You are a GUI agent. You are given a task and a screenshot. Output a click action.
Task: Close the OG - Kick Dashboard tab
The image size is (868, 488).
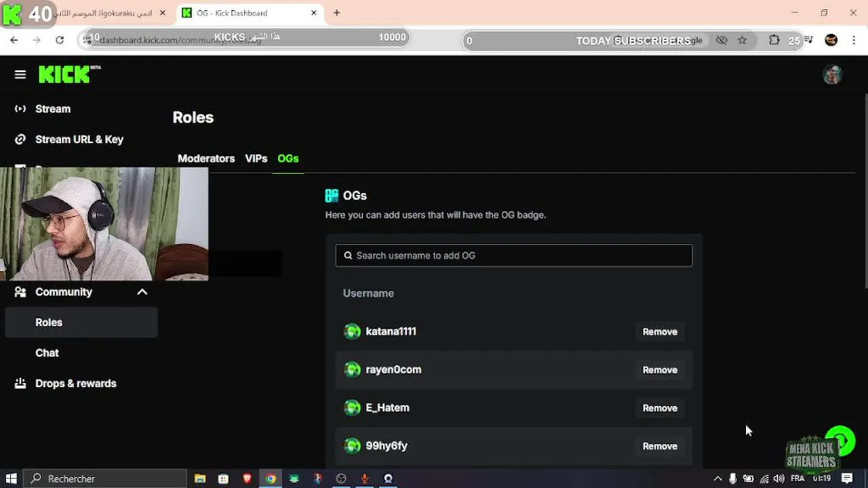[x=314, y=13]
